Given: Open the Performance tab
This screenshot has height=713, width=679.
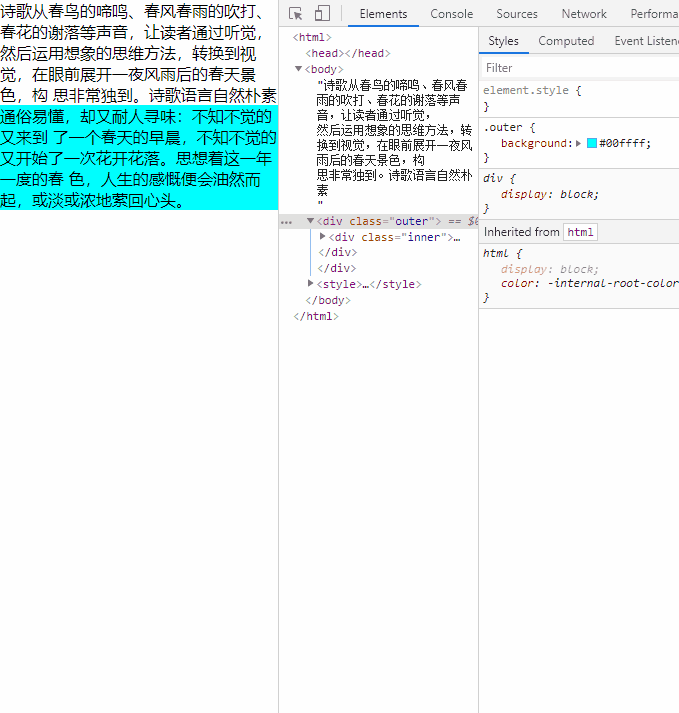Looking at the screenshot, I should [x=654, y=14].
